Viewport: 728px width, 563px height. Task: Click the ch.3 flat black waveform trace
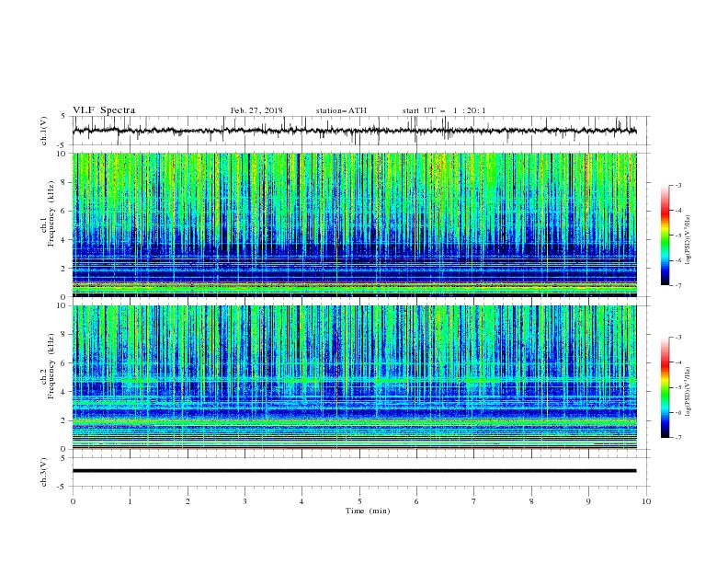[354, 471]
